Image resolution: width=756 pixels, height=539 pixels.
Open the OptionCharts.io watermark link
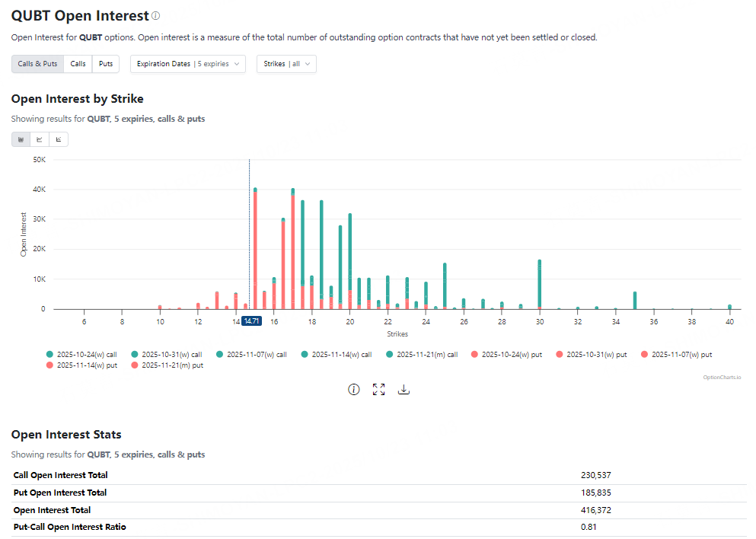tap(721, 376)
